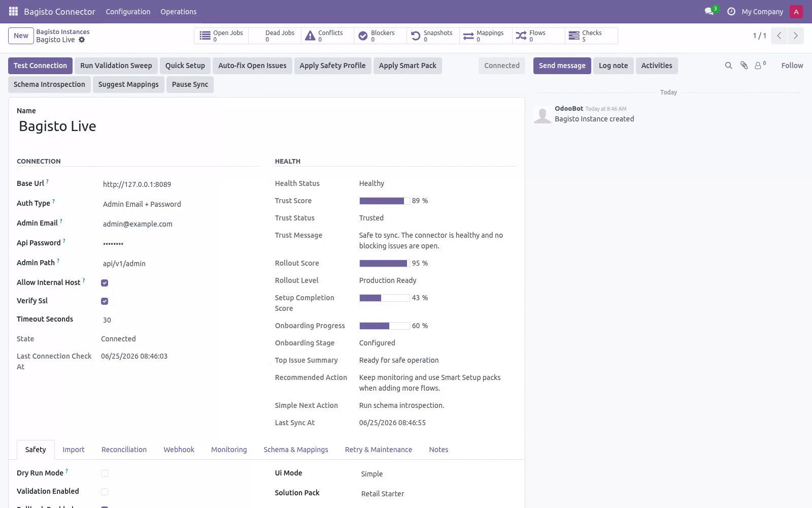This screenshot has height=508, width=812.
Task: Open the Ui Mode Simple dropdown
Action: 437,474
